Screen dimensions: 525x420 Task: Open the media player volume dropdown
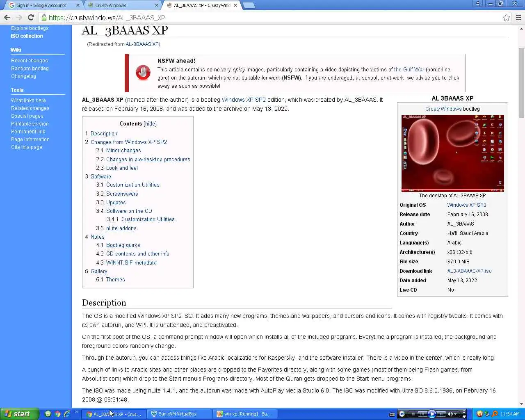pos(455,414)
